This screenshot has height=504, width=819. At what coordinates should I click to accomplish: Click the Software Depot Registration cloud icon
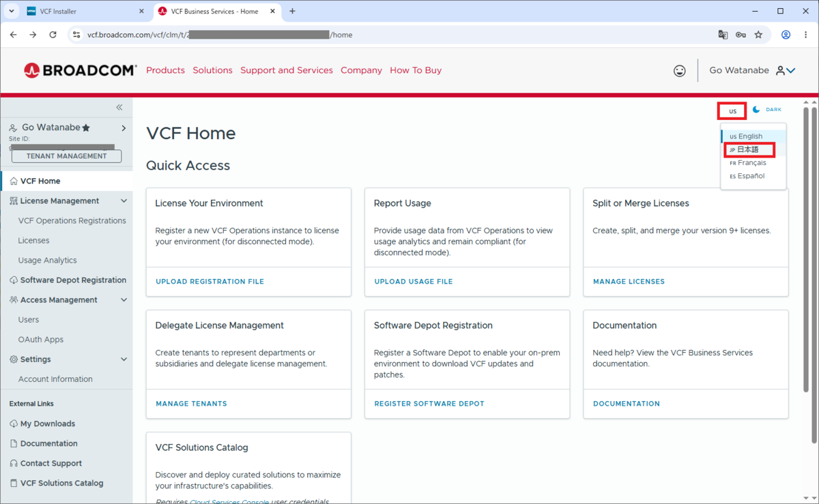coord(14,280)
